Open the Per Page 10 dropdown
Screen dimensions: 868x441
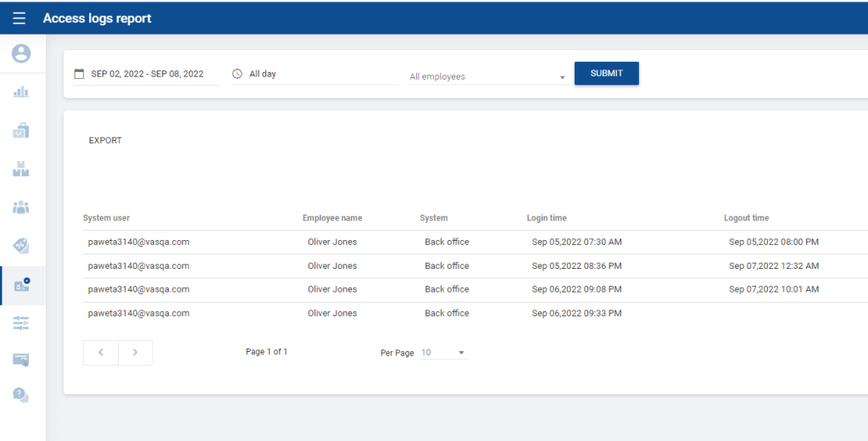(444, 352)
